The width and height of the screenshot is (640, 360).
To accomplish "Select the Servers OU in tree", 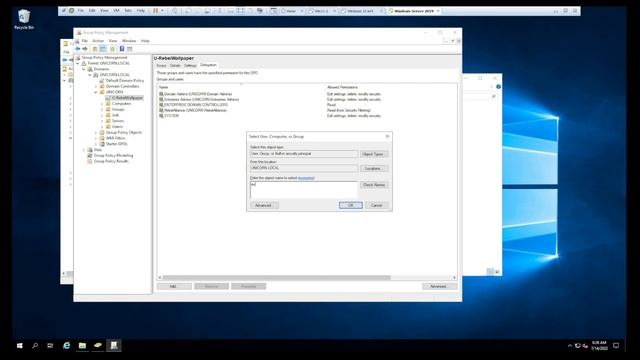I will [x=118, y=121].
